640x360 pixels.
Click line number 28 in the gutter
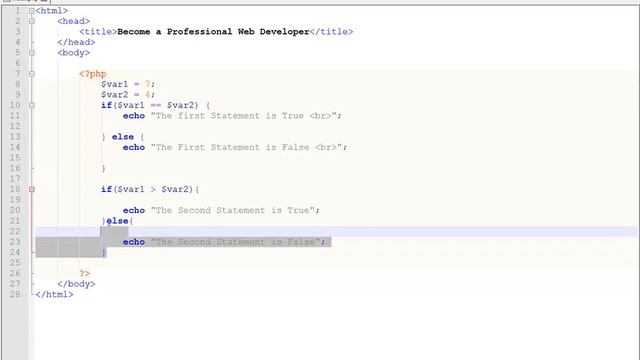[15, 294]
